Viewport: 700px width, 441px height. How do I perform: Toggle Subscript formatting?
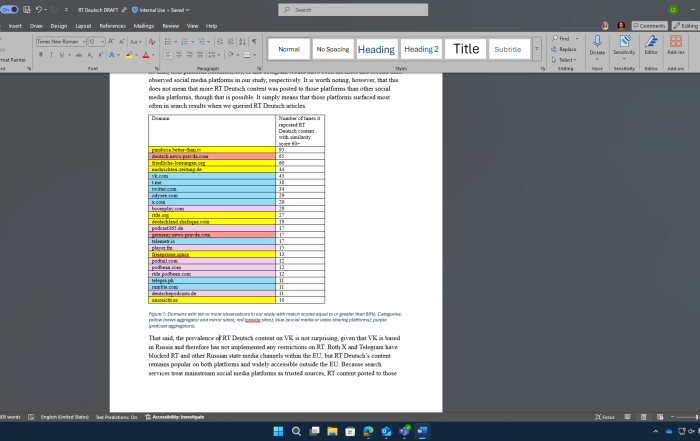(90, 54)
